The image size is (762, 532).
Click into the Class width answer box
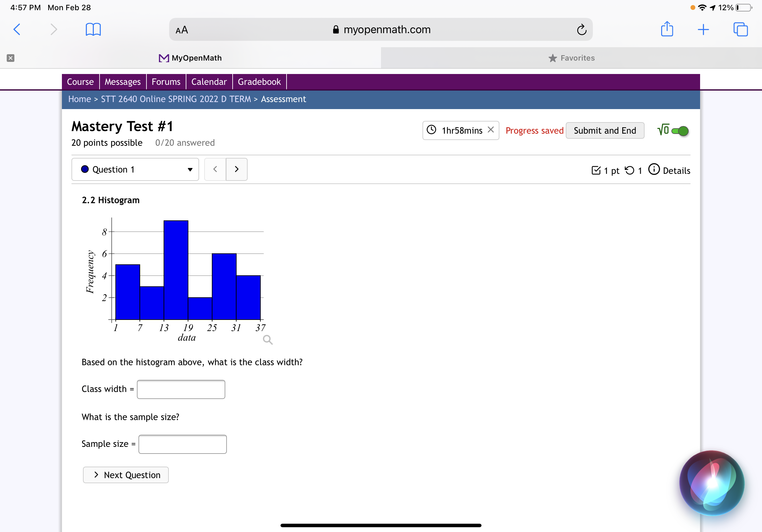pyautogui.click(x=181, y=389)
